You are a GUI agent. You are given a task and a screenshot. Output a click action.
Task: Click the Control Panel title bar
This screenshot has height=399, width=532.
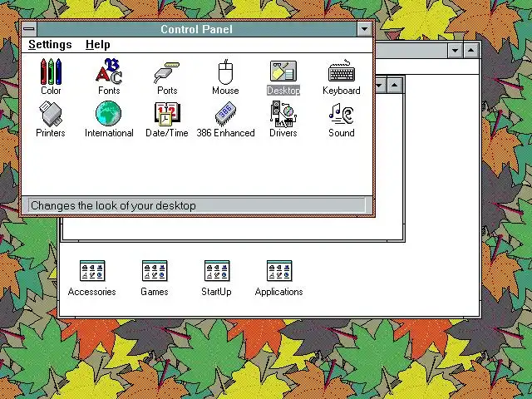(x=197, y=29)
